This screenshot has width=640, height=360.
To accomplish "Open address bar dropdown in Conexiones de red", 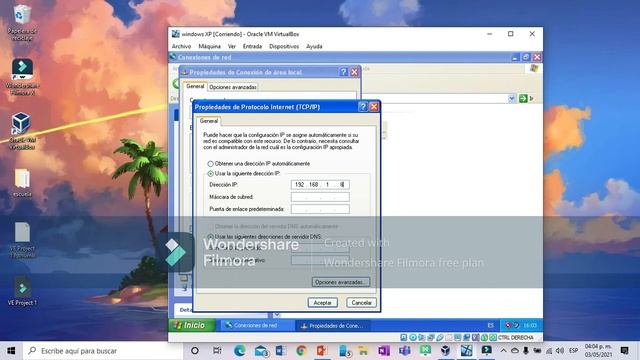I will click(512, 98).
